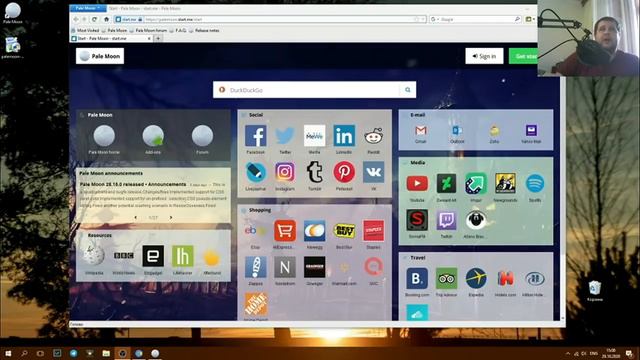This screenshot has width=640, height=360.
Task: Open Pale Moon desktop shortcut
Action: click(x=13, y=13)
